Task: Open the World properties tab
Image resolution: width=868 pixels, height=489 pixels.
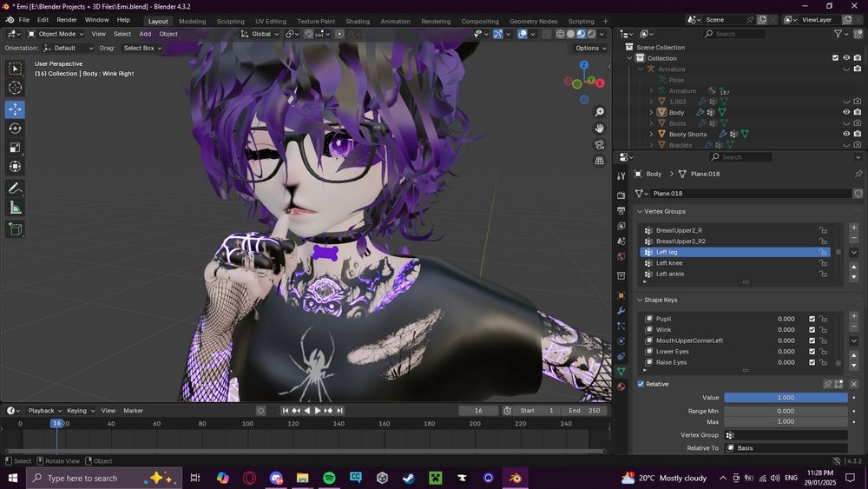Action: [x=621, y=256]
